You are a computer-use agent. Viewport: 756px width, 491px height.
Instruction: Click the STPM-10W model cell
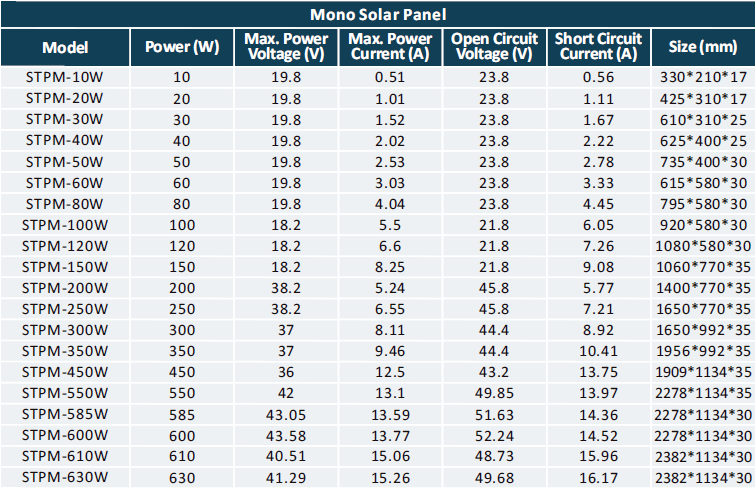65,77
